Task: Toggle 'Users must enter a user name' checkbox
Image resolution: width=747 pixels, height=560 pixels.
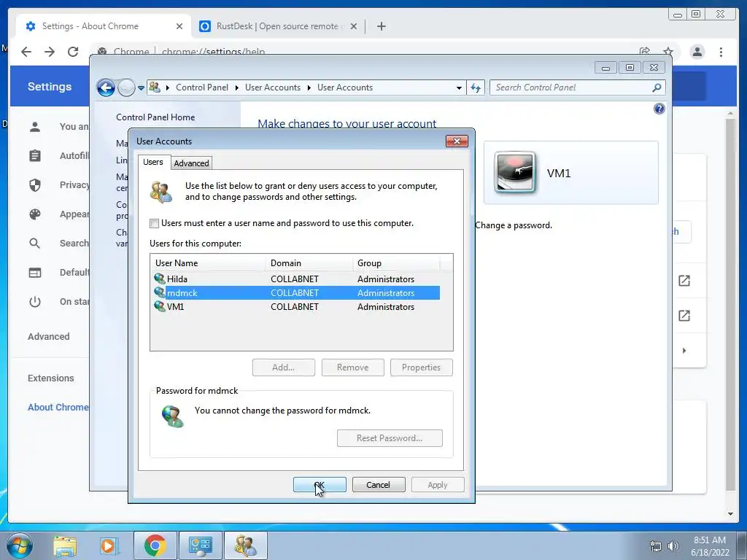Action: point(155,223)
